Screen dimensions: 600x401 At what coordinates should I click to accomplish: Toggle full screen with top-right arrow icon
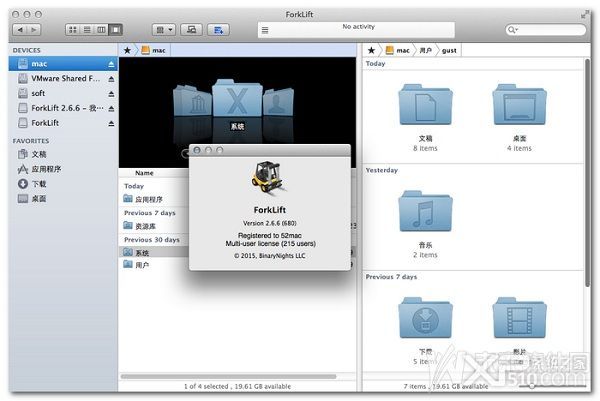pos(585,15)
